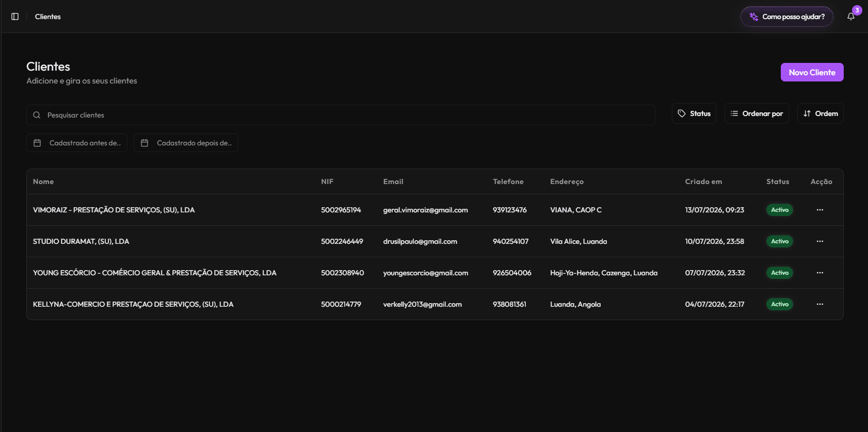
Task: Open actions menu for KELLYNA-COMERCIO row
Action: (820, 304)
